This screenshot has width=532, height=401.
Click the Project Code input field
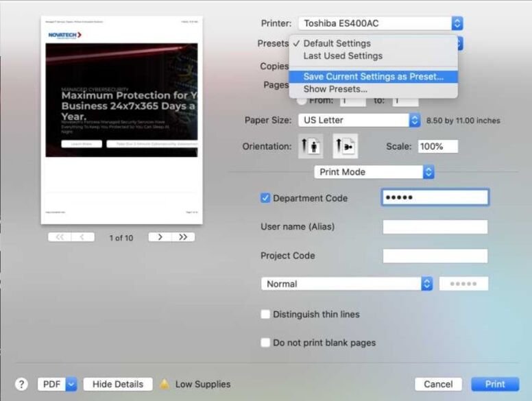pyautogui.click(x=435, y=256)
